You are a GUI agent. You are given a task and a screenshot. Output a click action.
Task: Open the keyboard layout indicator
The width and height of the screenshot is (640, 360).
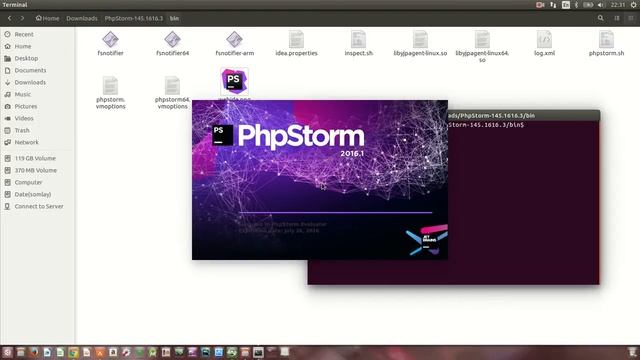[x=566, y=5]
